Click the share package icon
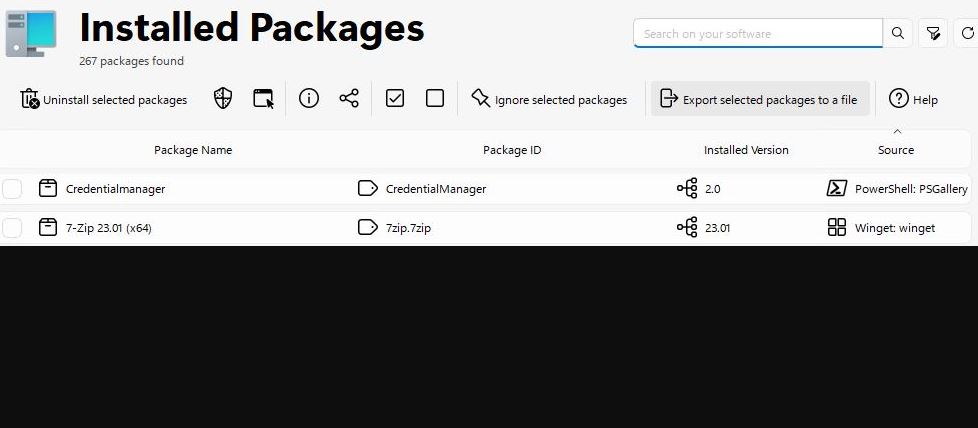 [349, 99]
